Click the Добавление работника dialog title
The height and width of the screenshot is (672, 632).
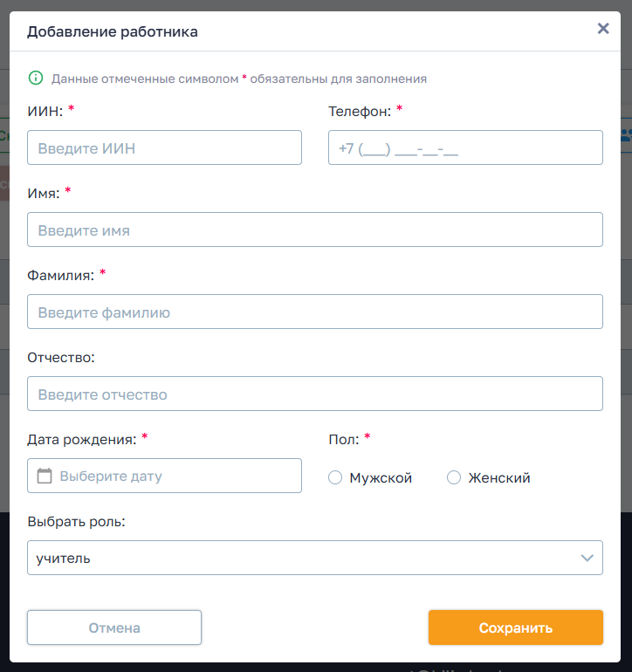(113, 32)
